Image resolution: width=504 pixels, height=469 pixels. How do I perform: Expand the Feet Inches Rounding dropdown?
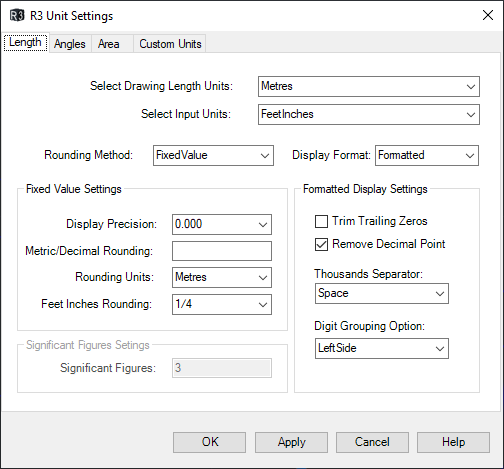[x=222, y=304]
